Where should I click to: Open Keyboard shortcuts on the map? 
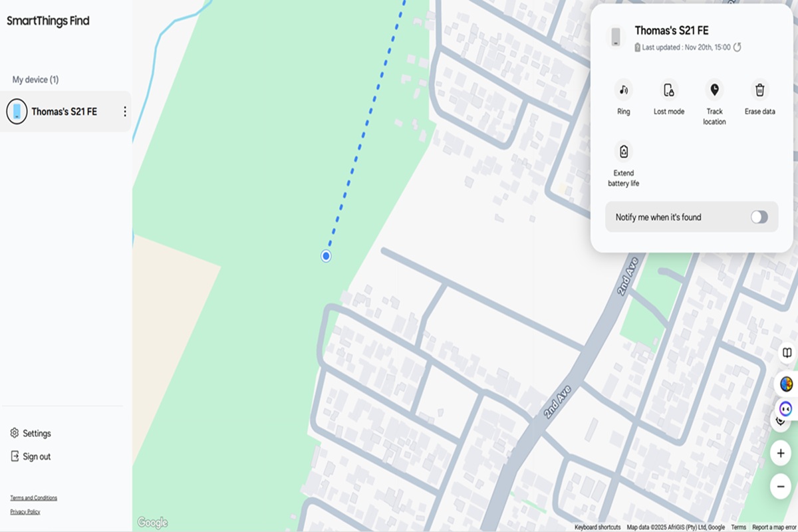pos(597,527)
